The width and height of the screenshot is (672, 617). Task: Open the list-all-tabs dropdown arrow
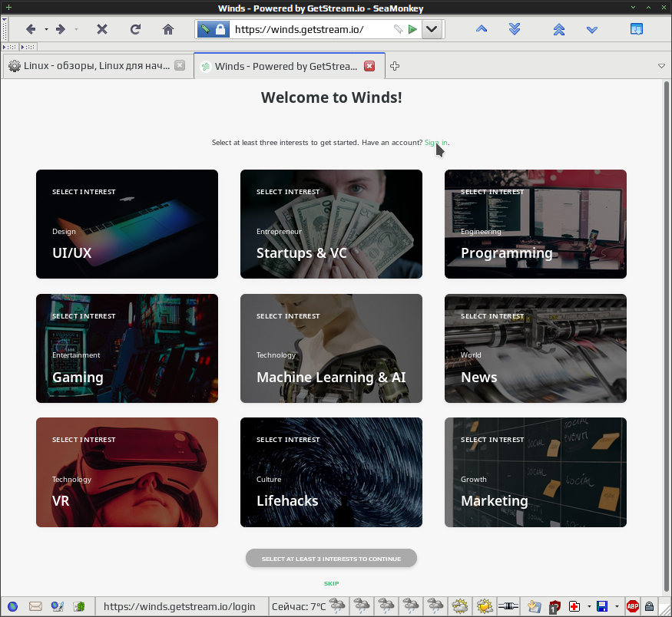click(x=661, y=66)
